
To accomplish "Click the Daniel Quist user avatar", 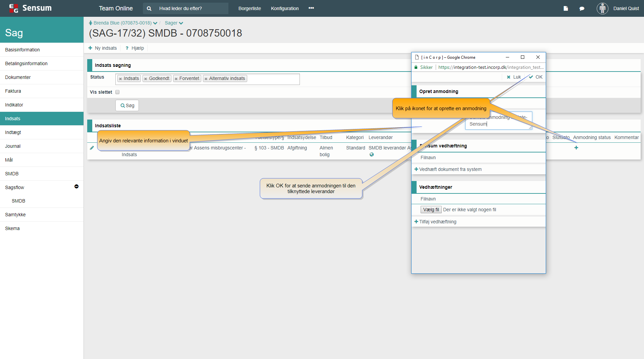I will 602,8.
